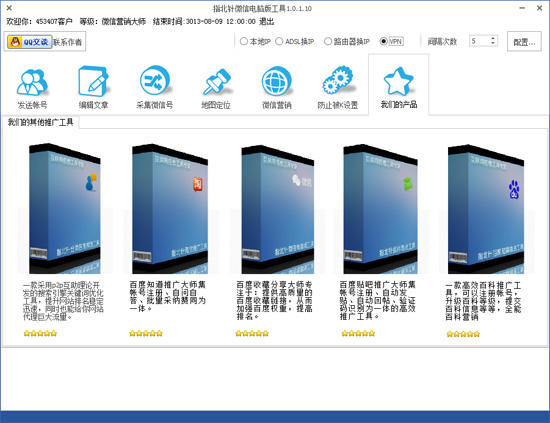Minimize the window
Viewport: 550px width, 423px height.
(x=522, y=8)
